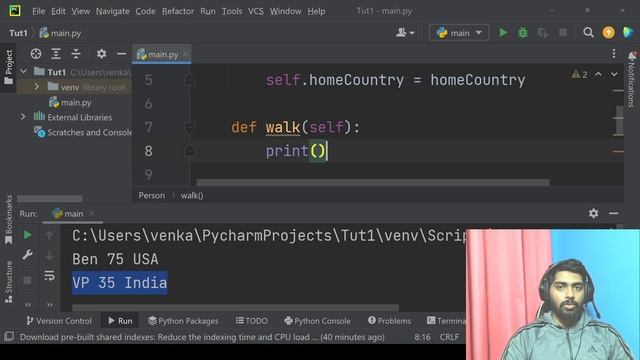Screen dimensions: 640x360
Task: Select Scratches and Consoles item
Action: pyautogui.click(x=83, y=132)
